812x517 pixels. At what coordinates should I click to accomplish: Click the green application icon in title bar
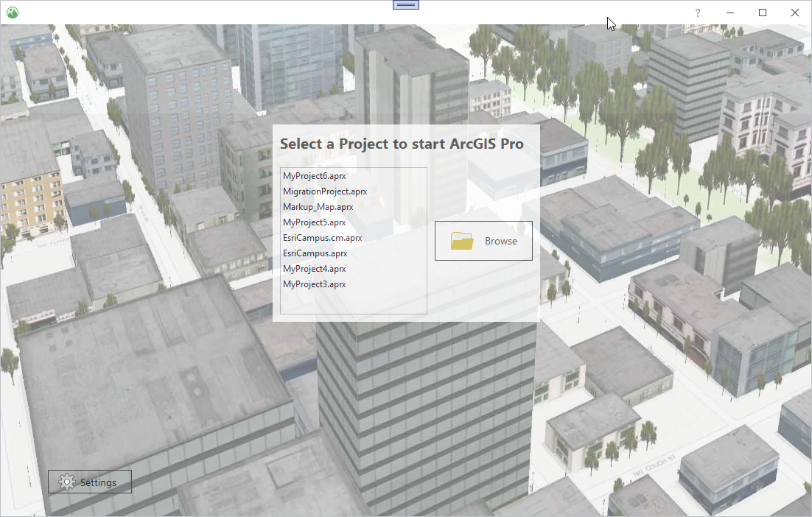point(13,13)
